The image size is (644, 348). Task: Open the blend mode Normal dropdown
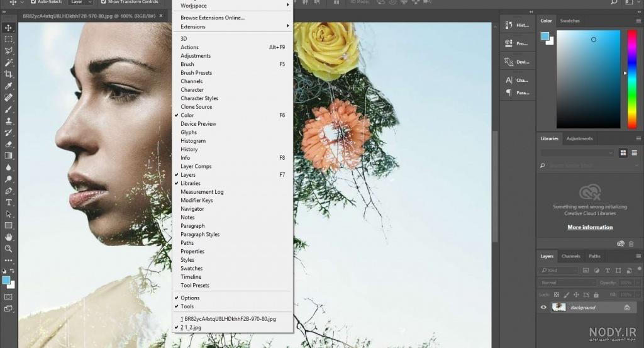click(567, 283)
